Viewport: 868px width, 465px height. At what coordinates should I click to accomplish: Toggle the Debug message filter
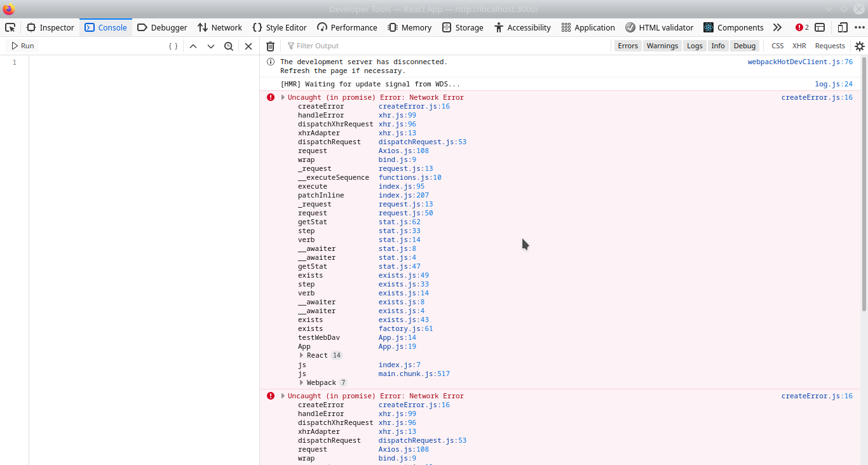pos(744,45)
